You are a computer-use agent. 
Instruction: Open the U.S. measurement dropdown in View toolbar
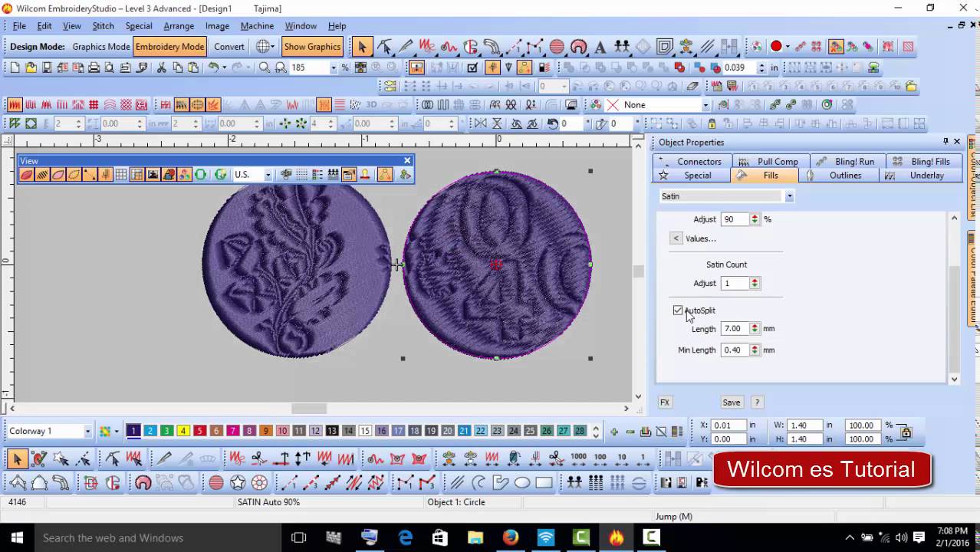[x=268, y=175]
